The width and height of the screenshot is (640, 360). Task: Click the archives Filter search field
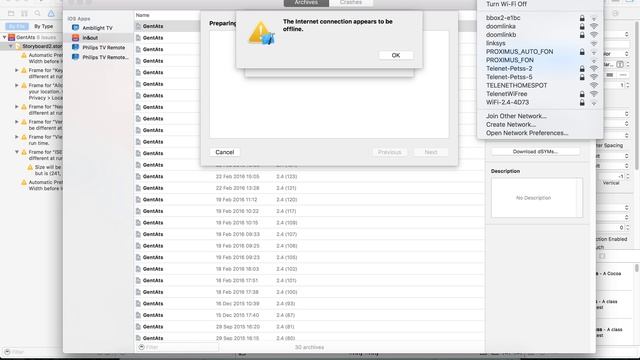tap(178, 347)
